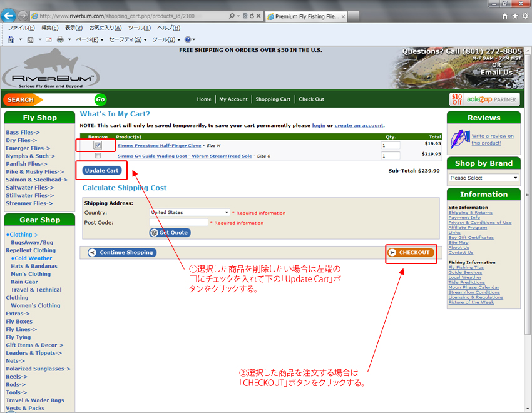Open the ツール(T) menu in menu bar

140,28
